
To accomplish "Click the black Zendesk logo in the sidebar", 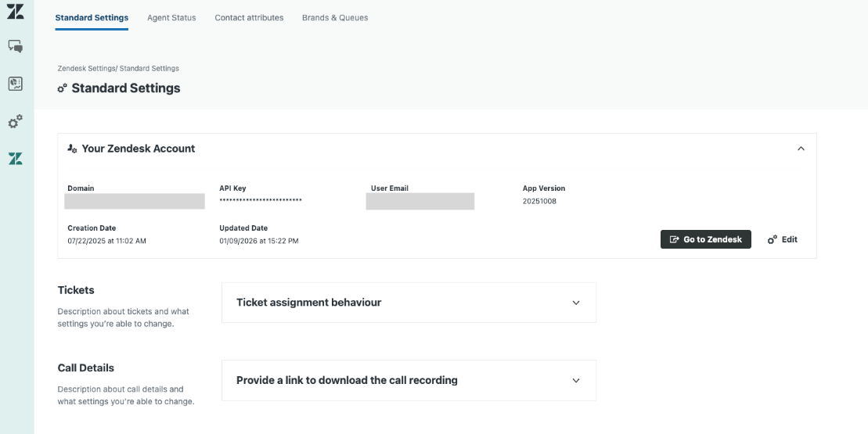I will coord(16,11).
